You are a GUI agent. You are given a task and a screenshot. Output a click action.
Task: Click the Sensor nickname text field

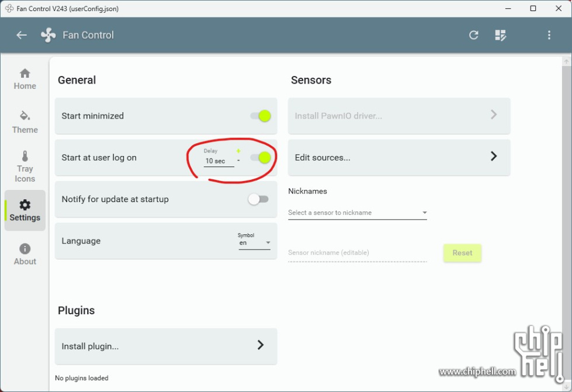click(x=357, y=253)
